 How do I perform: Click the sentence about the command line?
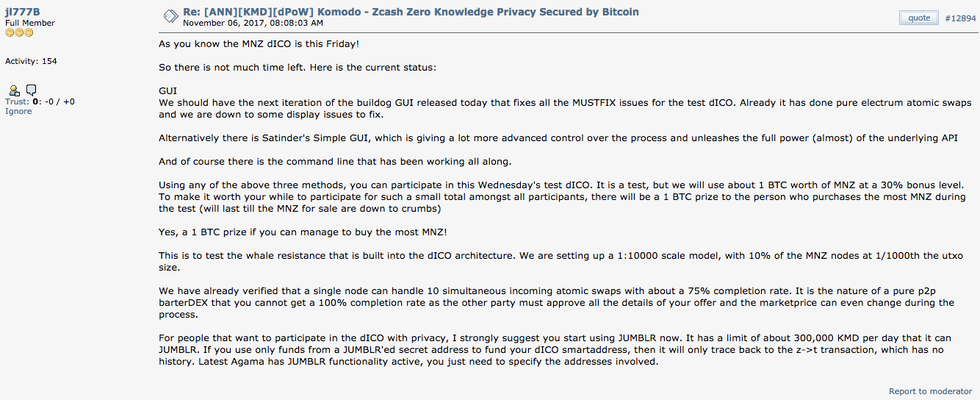[x=335, y=162]
